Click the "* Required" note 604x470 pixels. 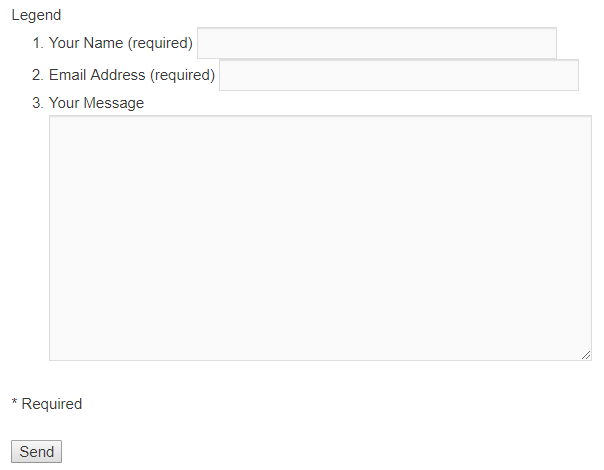[x=46, y=404]
